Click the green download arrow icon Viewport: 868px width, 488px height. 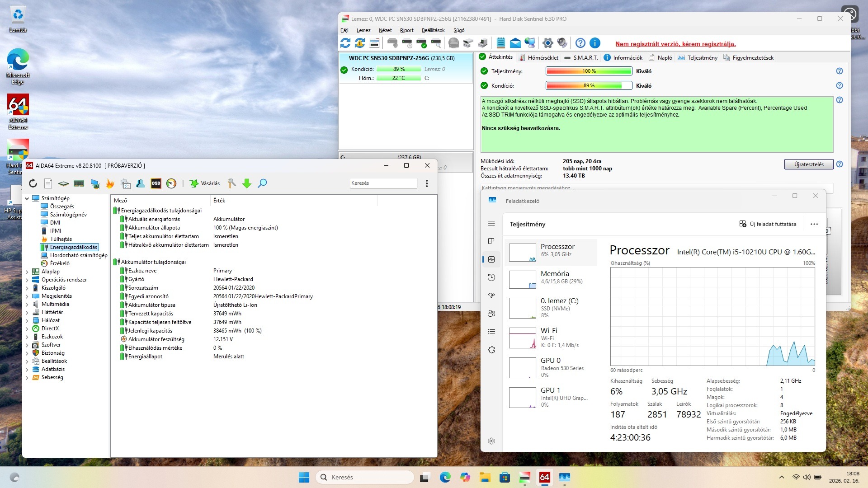tap(247, 183)
